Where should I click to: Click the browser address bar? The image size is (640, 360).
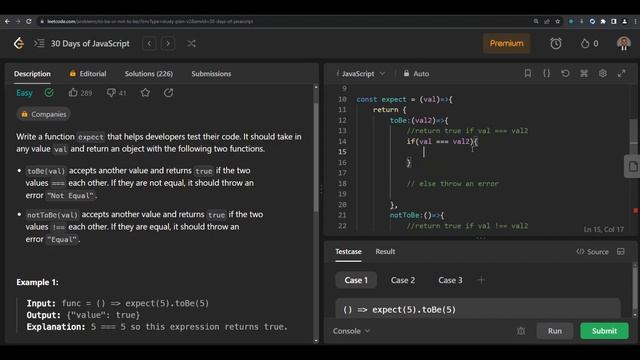[286, 21]
